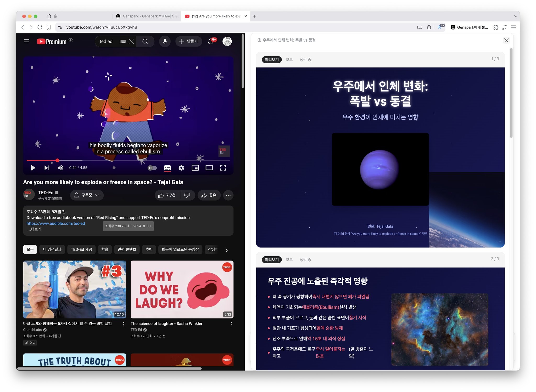Show more filter chips with right chevron
The width and height of the screenshot is (536, 392).
(x=226, y=250)
